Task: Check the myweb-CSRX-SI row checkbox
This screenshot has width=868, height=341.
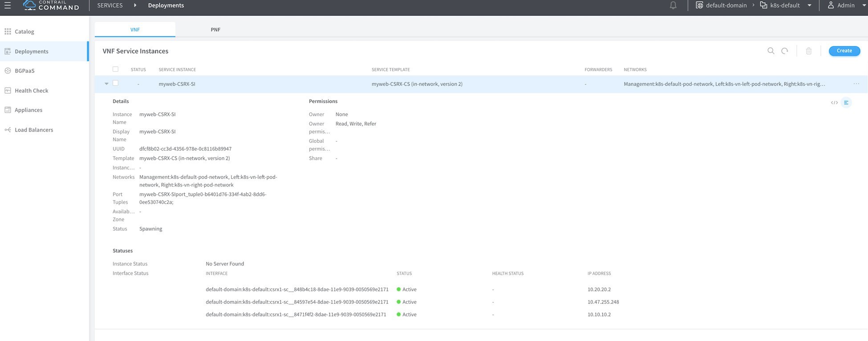Action: tap(115, 83)
